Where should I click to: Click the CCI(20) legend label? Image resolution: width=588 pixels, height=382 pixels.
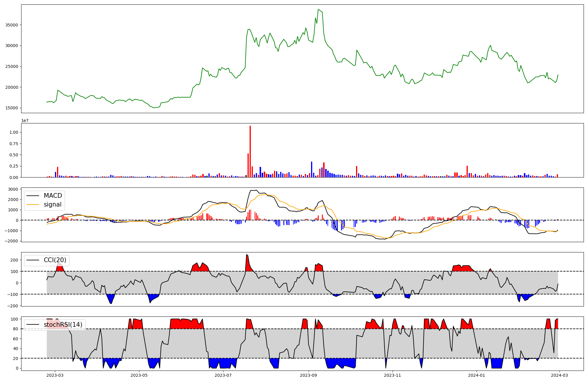point(55,260)
